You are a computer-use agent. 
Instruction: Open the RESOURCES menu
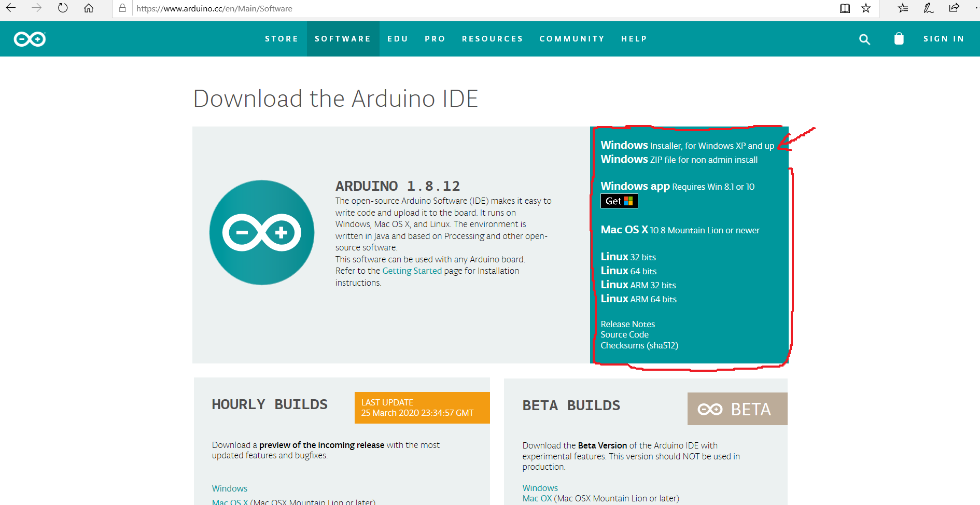(493, 39)
